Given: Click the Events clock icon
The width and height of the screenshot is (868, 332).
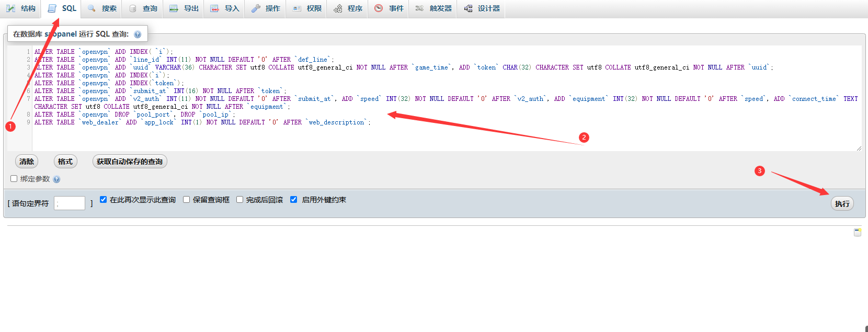Looking at the screenshot, I should [x=379, y=8].
